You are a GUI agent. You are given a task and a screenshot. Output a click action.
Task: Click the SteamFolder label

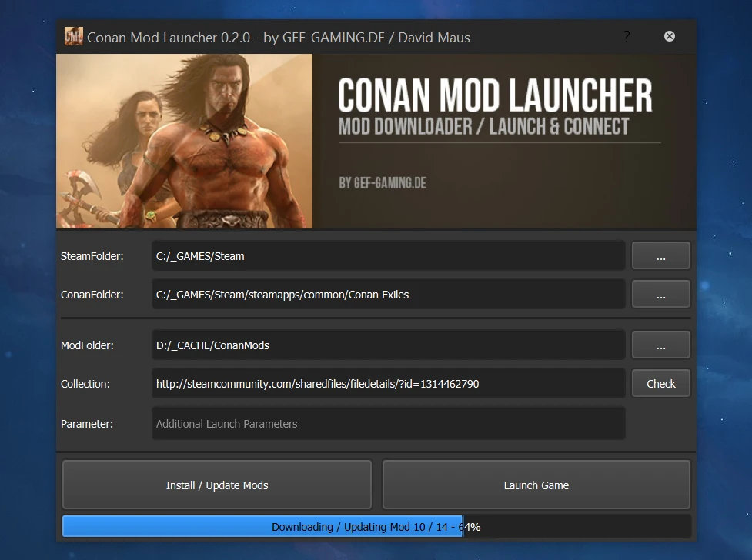[x=92, y=256]
